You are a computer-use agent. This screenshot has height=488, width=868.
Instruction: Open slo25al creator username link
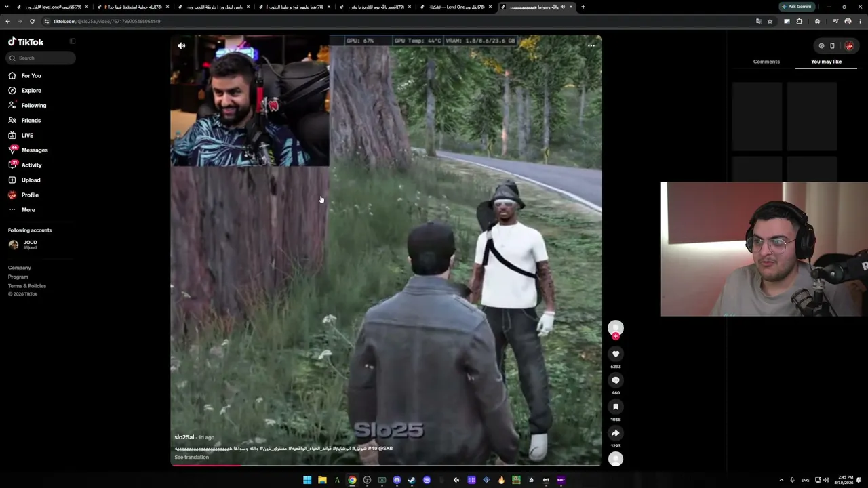[184, 437]
